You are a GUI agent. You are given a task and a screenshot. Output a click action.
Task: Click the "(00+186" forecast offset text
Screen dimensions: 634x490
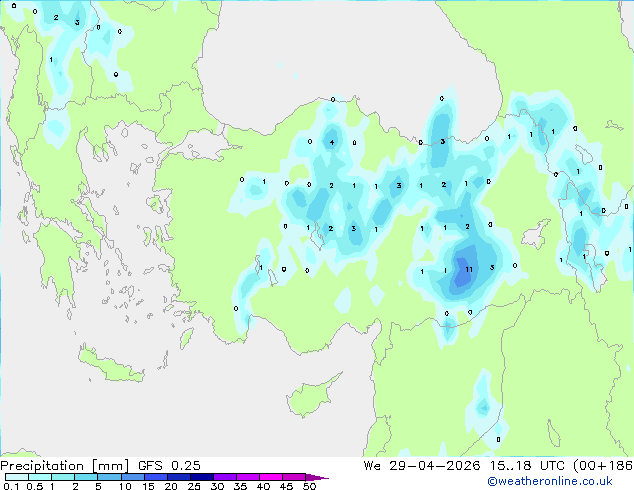(603, 466)
